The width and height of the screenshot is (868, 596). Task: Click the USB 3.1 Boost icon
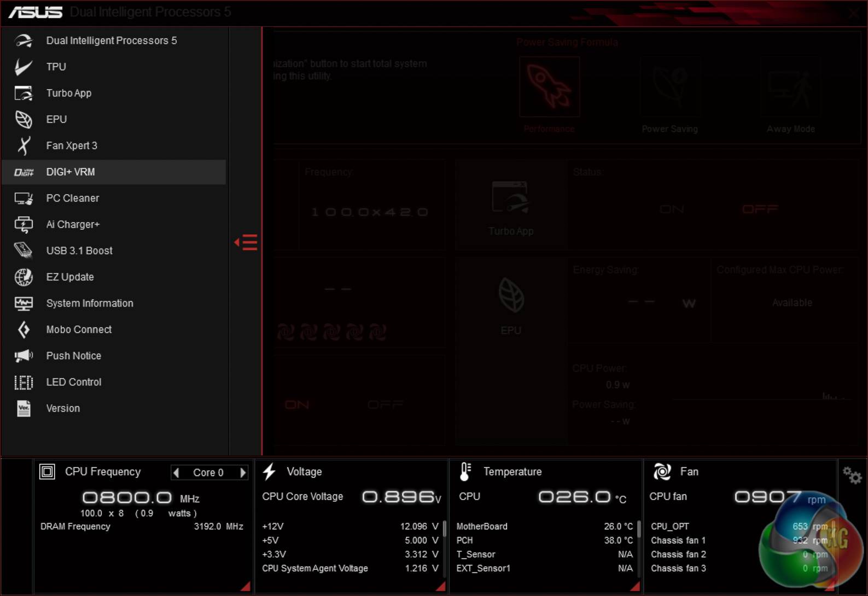pos(24,251)
